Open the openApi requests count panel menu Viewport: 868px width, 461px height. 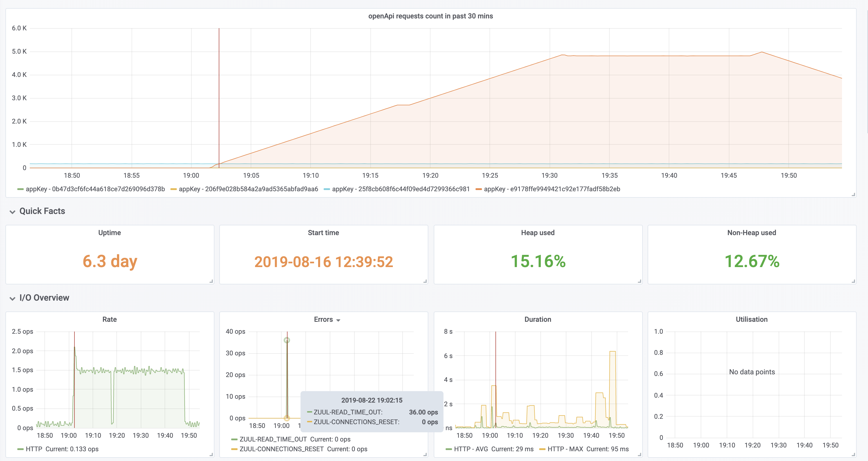[x=431, y=16]
